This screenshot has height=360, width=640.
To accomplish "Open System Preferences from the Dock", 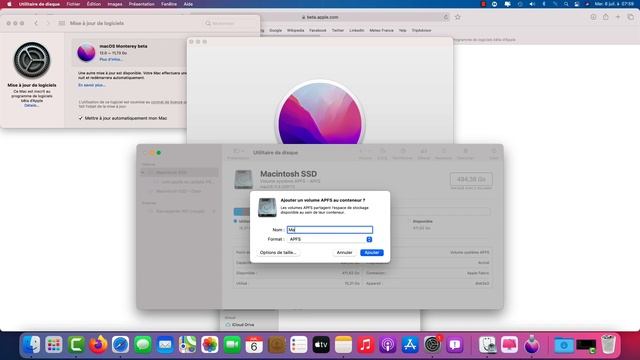I will 432,345.
